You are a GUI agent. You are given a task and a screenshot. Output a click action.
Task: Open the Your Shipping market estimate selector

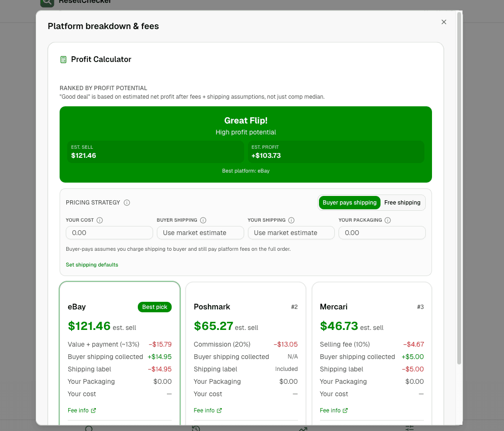coord(291,233)
